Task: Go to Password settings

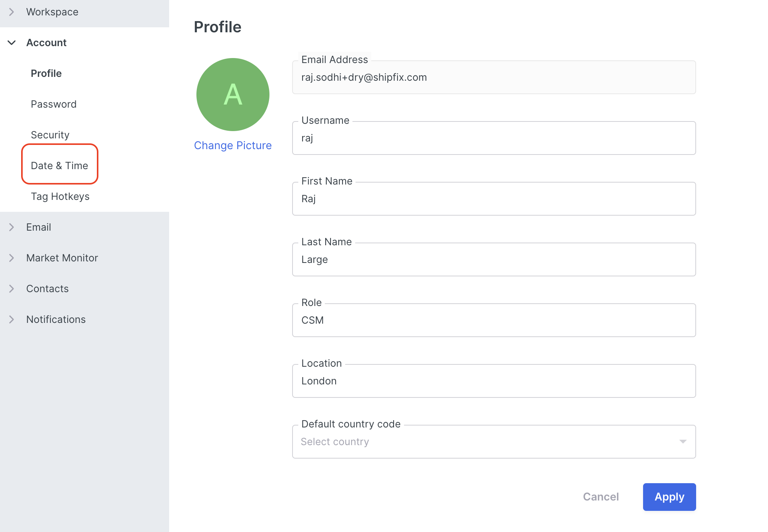Action: coord(53,104)
